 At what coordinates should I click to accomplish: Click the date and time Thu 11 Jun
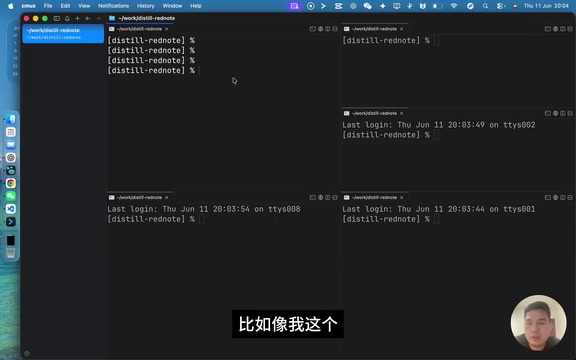click(x=546, y=6)
